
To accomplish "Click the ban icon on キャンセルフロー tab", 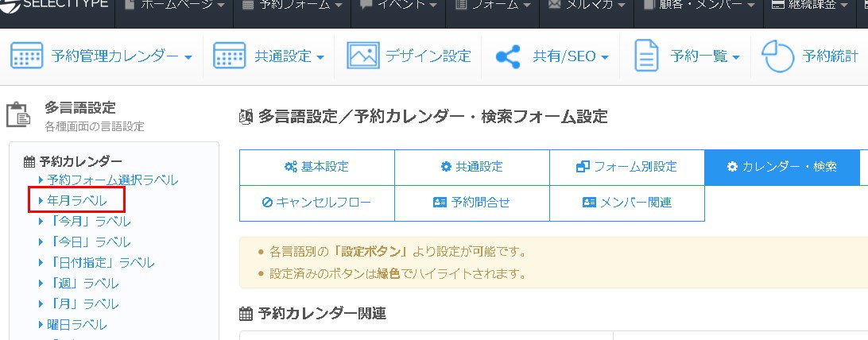I will tap(267, 203).
